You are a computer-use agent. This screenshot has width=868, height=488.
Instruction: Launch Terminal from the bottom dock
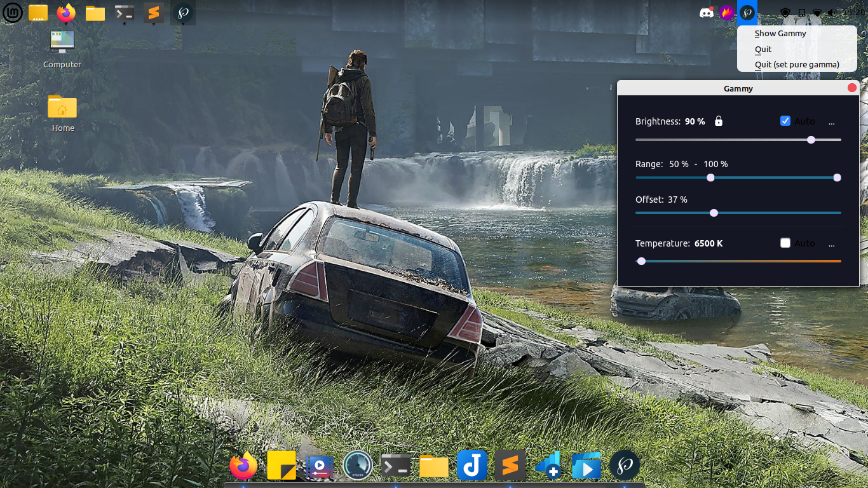click(x=396, y=466)
